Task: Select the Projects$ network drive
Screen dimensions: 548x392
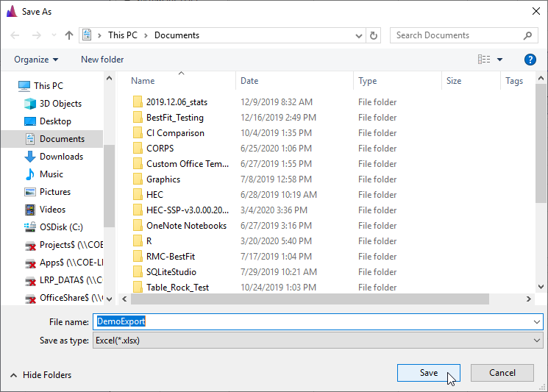Action: click(63, 245)
